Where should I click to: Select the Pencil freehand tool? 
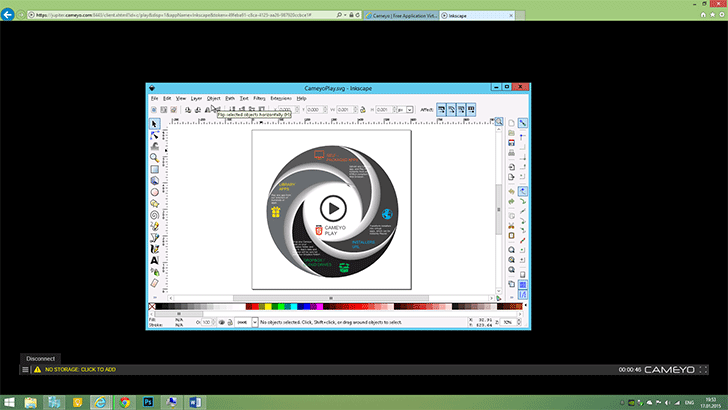(155, 226)
